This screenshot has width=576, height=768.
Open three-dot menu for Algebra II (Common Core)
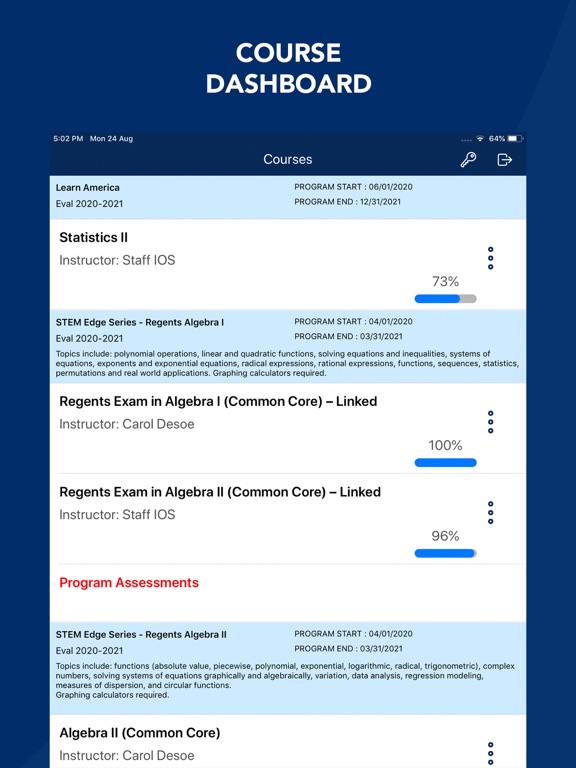(490, 753)
